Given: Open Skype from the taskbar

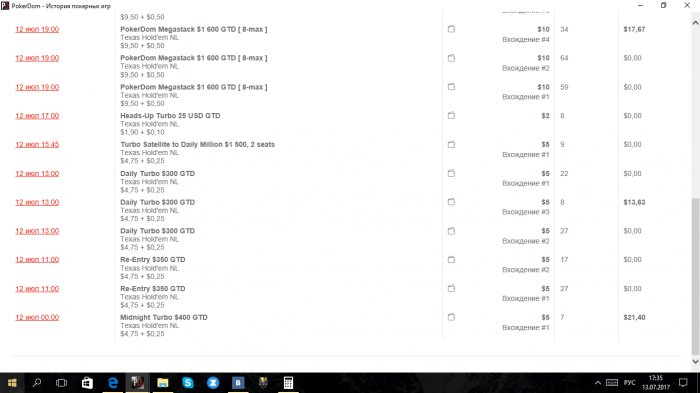Looking at the screenshot, I should pos(188,383).
